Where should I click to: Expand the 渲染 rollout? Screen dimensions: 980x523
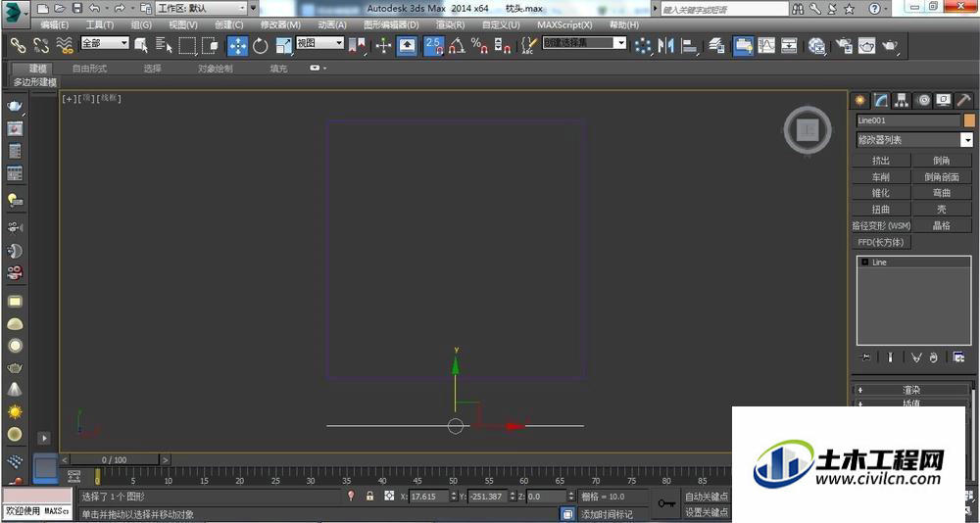click(x=911, y=390)
